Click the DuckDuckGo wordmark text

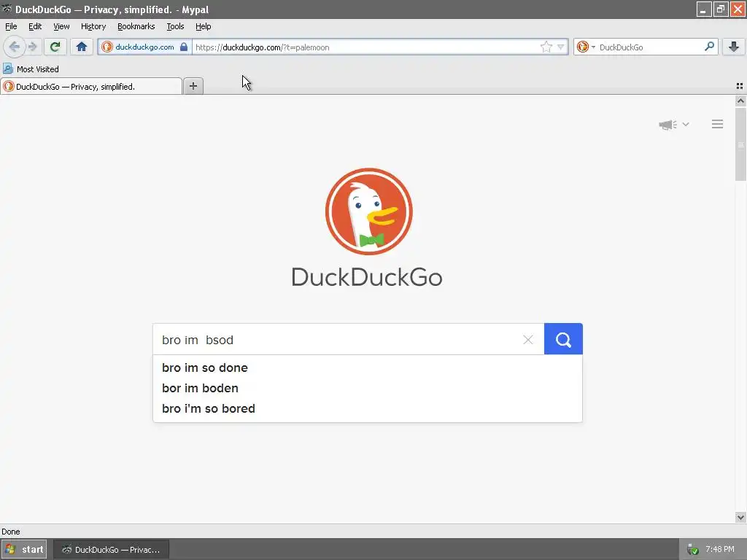(367, 277)
